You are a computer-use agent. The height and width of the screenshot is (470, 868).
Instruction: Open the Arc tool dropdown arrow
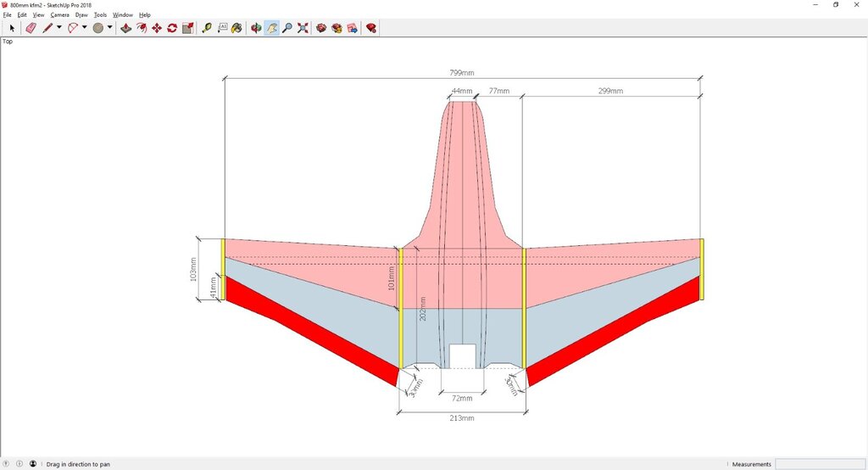tap(84, 28)
